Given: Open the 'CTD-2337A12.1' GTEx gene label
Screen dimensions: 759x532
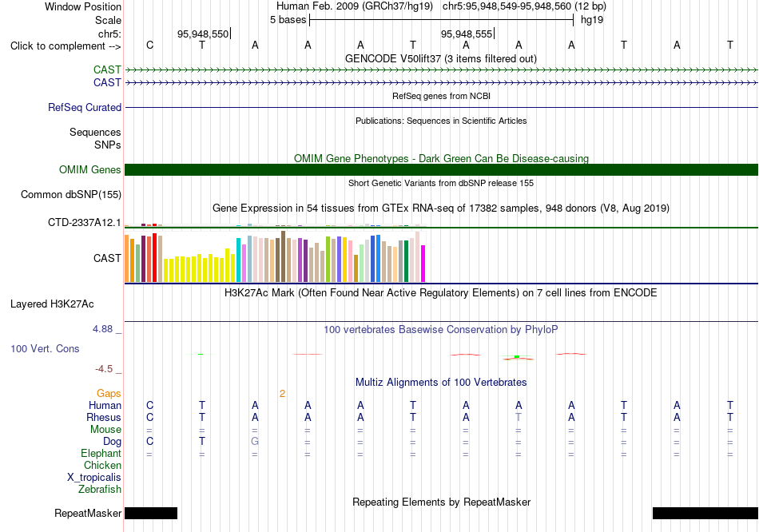Looking at the screenshot, I should pos(84,222).
